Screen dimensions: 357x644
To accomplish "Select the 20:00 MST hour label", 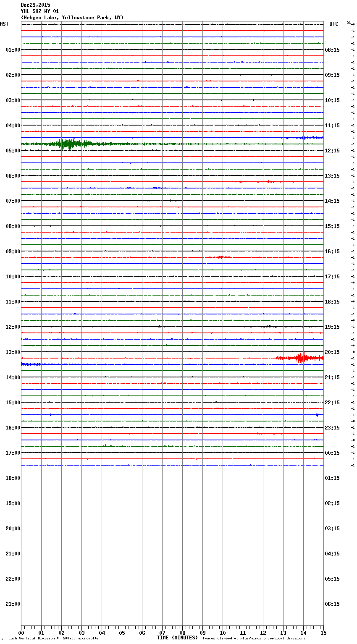I will 13,529.
